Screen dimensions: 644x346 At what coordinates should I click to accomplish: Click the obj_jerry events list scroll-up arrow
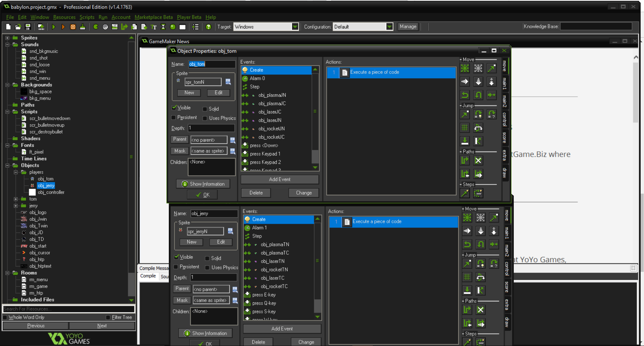coord(317,219)
